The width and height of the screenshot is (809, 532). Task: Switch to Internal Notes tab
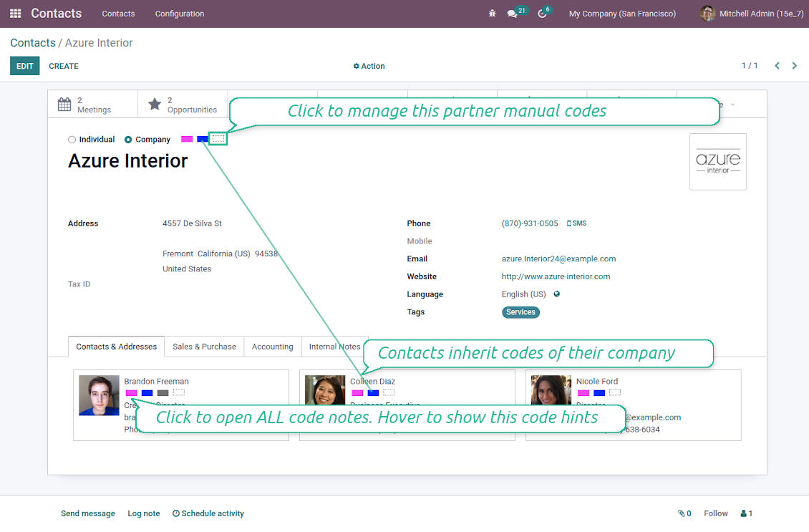[335, 347]
